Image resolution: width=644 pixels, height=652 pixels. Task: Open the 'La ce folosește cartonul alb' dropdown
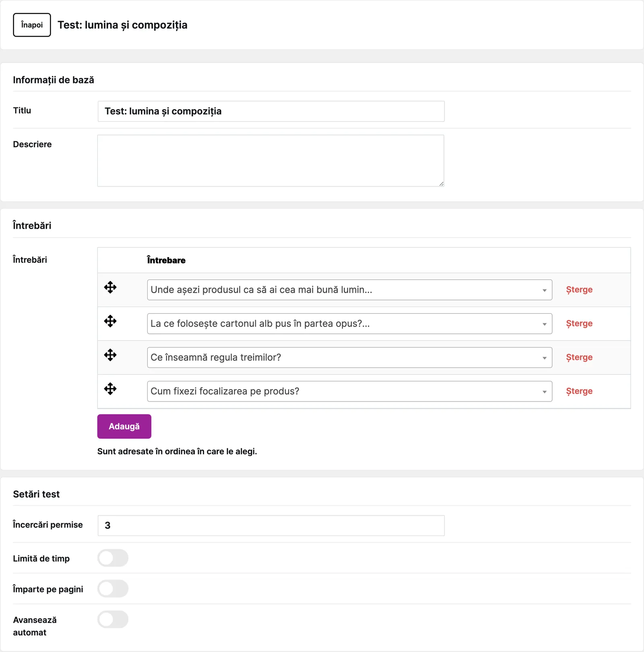click(x=349, y=324)
